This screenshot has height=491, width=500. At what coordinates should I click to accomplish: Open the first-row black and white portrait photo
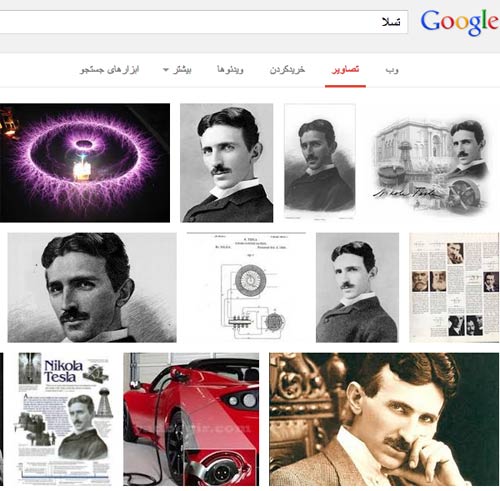tap(227, 163)
